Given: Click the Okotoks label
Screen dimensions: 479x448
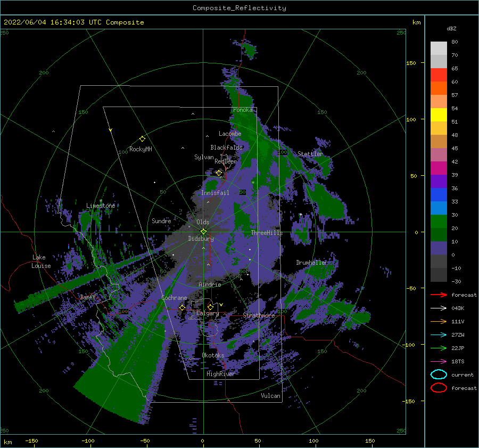Looking at the screenshot, I should (213, 355).
